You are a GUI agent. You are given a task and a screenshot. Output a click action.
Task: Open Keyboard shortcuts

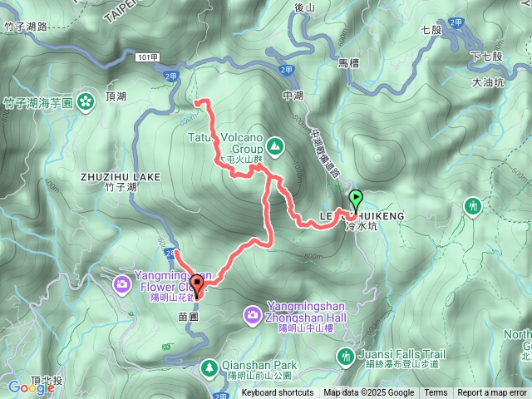point(278,393)
